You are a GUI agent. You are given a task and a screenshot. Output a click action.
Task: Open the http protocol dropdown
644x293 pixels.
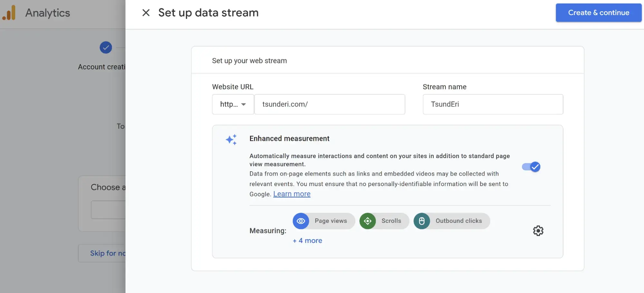point(233,104)
